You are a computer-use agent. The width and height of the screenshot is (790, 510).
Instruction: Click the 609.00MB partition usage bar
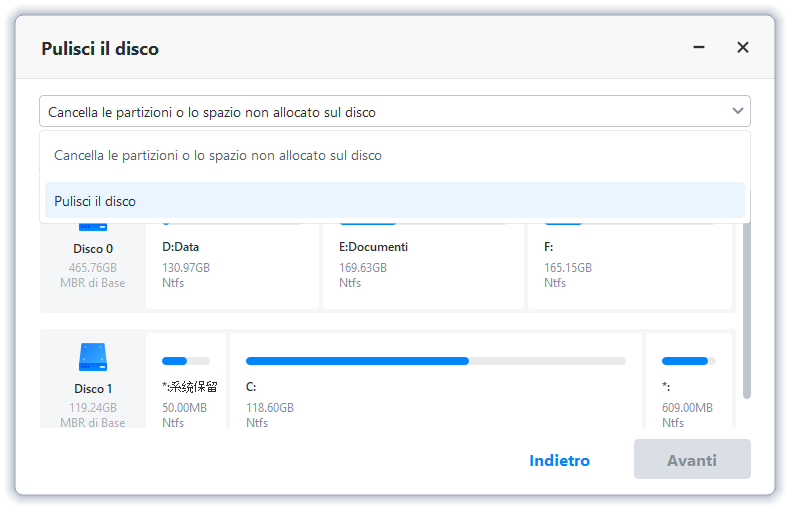688,360
